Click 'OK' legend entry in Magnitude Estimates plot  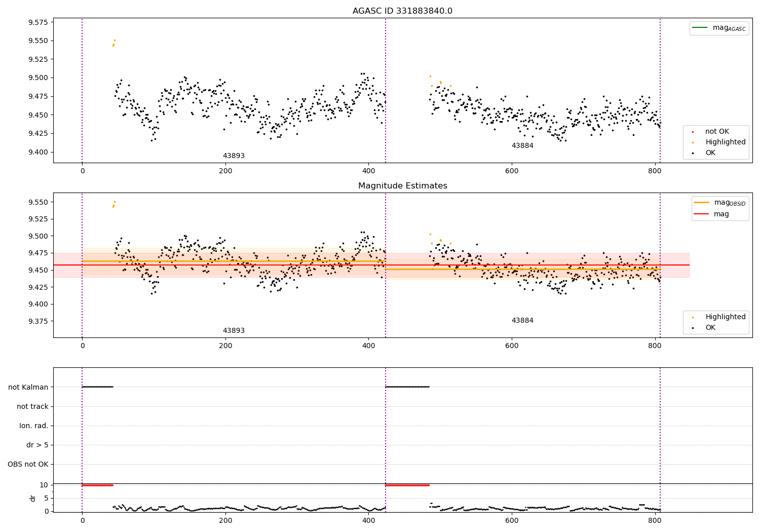[x=704, y=328]
